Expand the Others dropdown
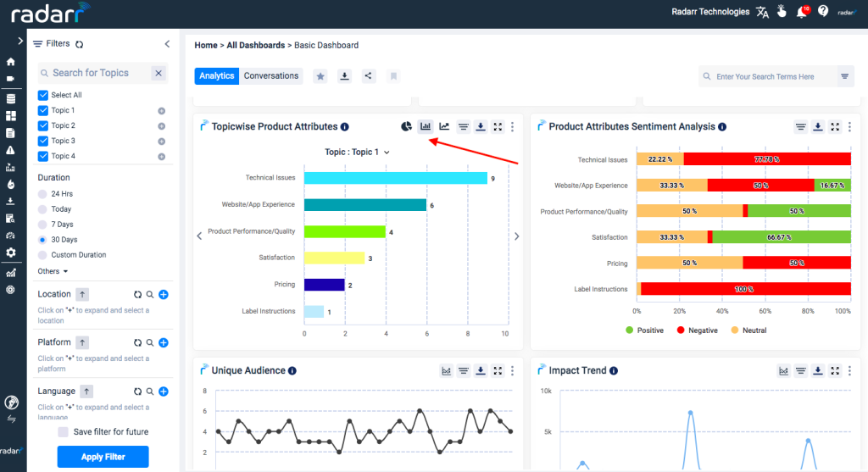The width and height of the screenshot is (868, 472). 53,271
